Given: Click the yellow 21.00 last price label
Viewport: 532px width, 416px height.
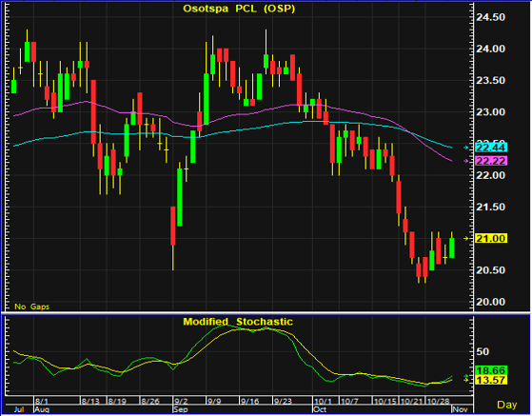Looking at the screenshot, I should [491, 239].
